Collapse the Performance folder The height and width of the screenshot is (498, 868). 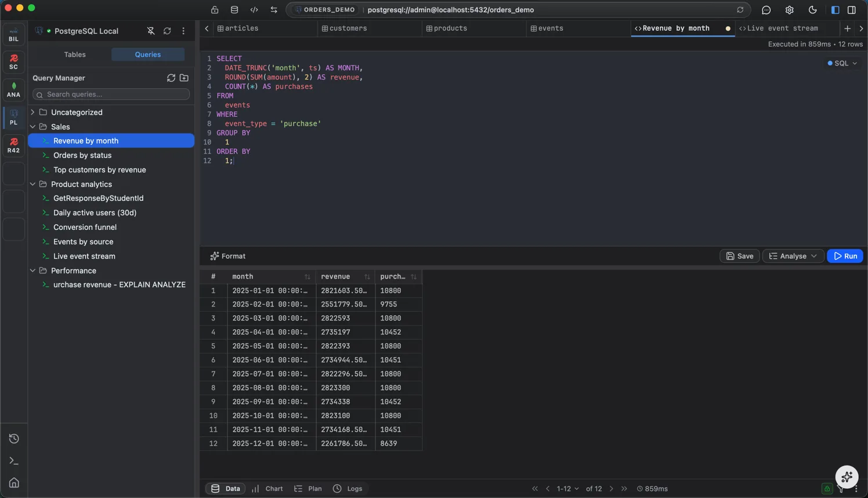tap(32, 270)
